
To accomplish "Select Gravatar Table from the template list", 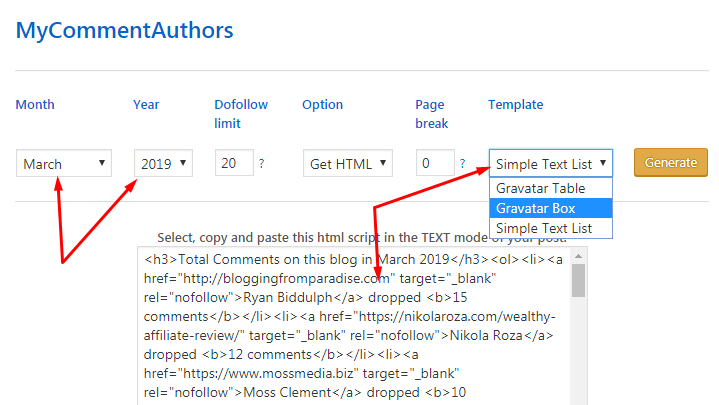I will click(541, 188).
